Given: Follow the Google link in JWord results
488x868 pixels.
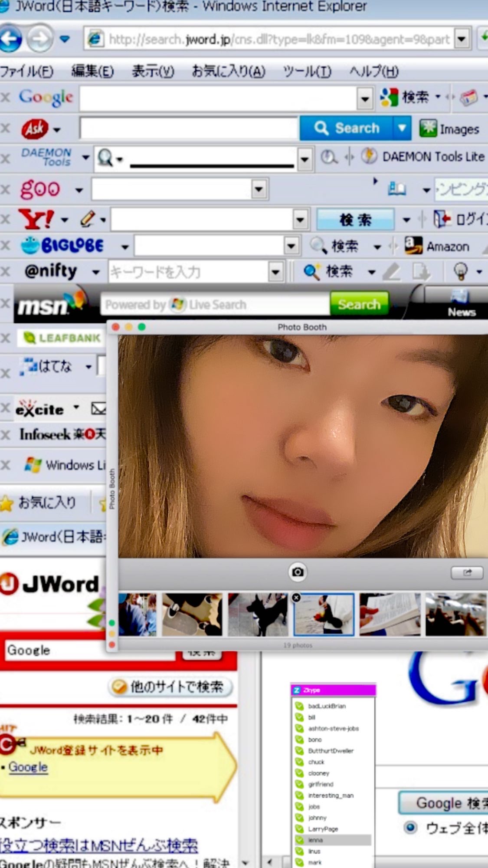Looking at the screenshot, I should click(x=28, y=767).
